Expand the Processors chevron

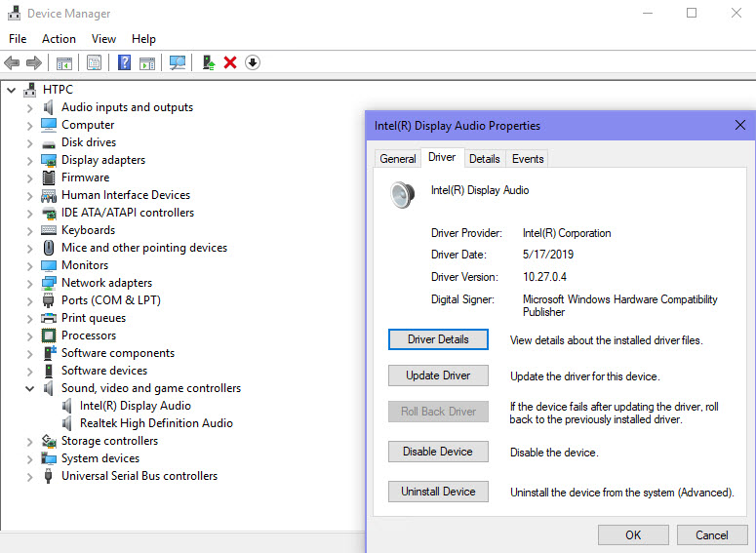coord(29,336)
